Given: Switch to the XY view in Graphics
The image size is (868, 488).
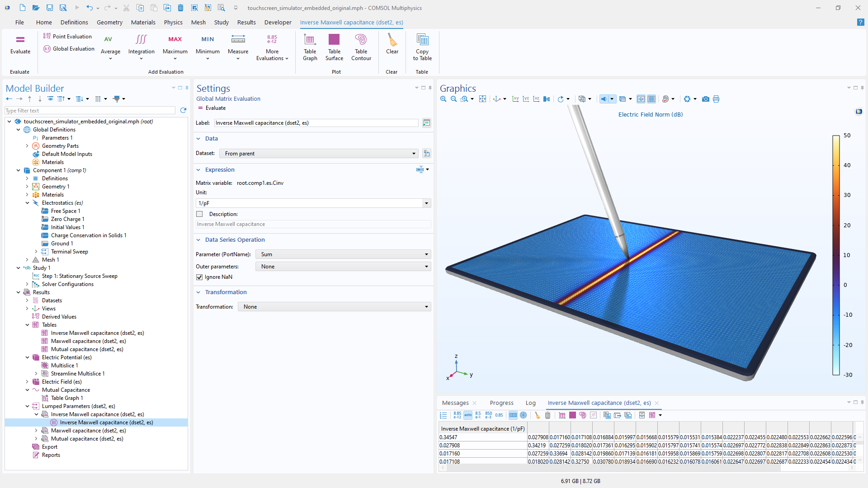Looking at the screenshot, I should 515,99.
